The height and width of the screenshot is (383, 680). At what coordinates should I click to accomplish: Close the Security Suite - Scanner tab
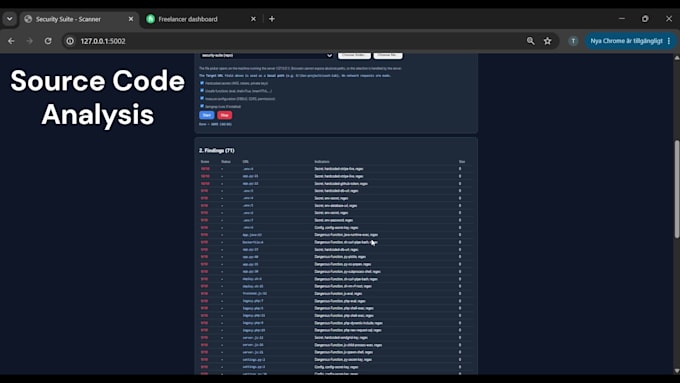(131, 19)
